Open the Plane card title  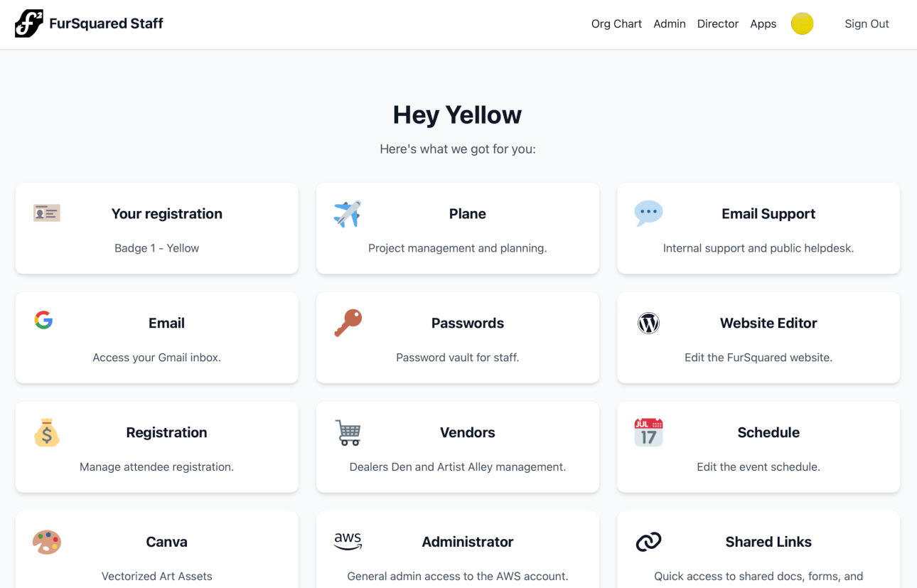(468, 214)
